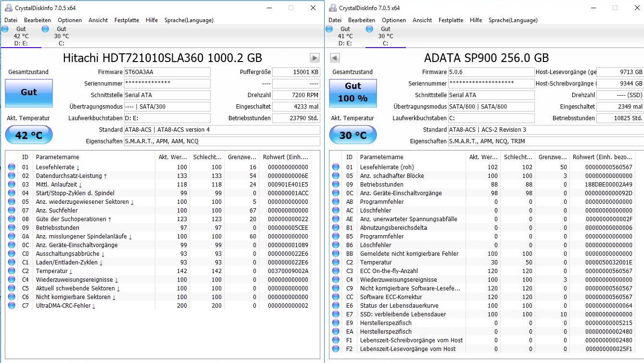Image resolution: width=644 pixels, height=363 pixels.
Task: Select C: disk tab in right window
Action: (x=385, y=36)
